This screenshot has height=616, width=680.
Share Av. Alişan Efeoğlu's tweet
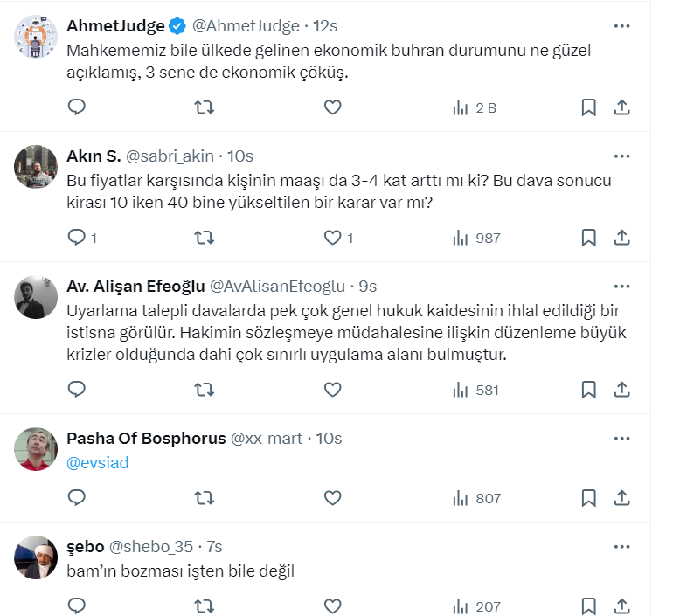622,390
